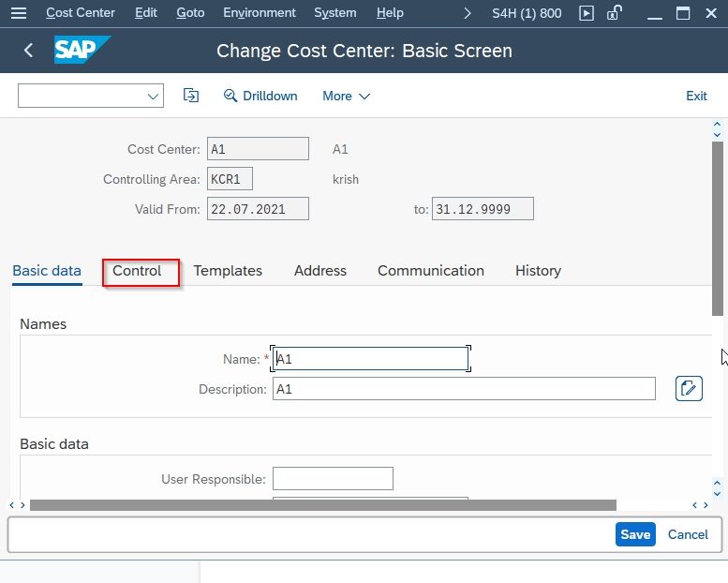This screenshot has height=583, width=728.
Task: Switch to the Basic data tab
Action: 47,271
